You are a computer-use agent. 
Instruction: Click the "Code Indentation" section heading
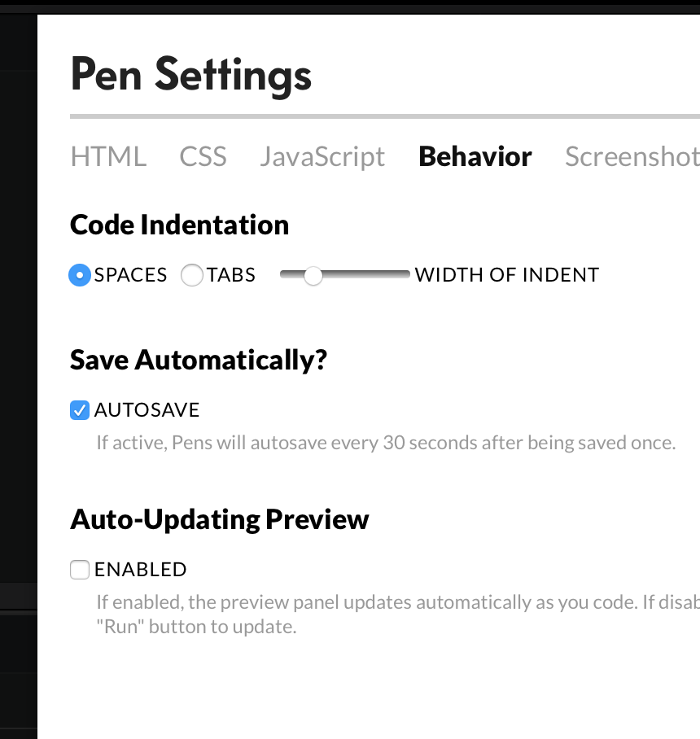point(180,225)
